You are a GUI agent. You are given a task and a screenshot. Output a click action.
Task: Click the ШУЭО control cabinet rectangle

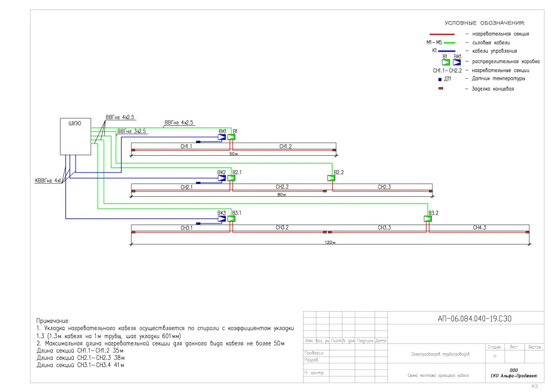(x=75, y=136)
